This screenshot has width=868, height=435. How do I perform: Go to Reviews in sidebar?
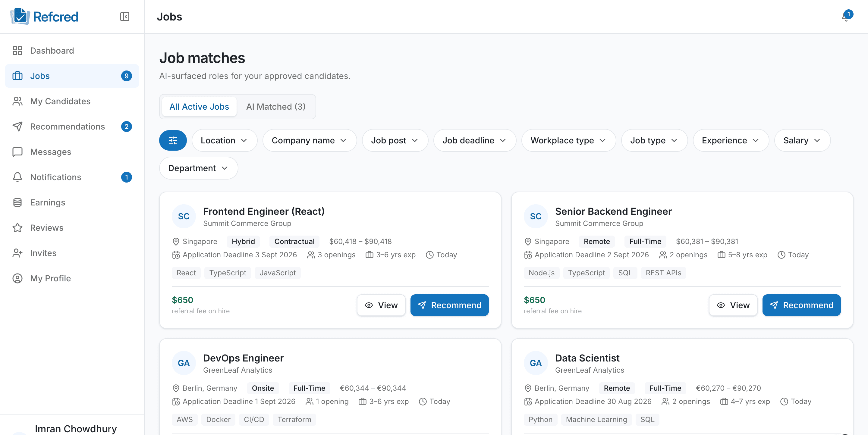tap(72, 228)
